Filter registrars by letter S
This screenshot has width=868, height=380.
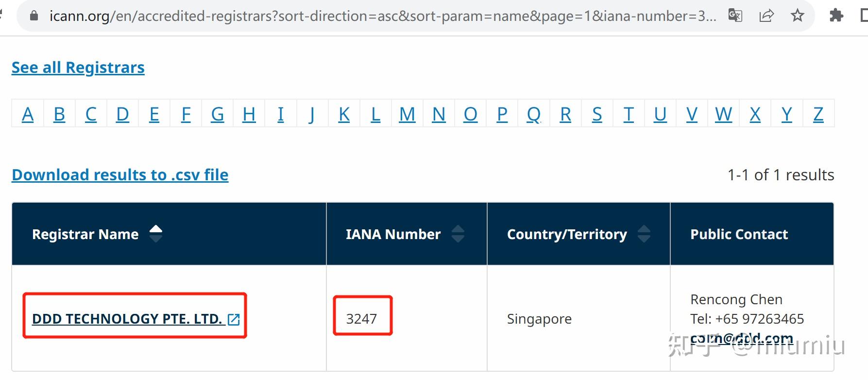pos(597,114)
